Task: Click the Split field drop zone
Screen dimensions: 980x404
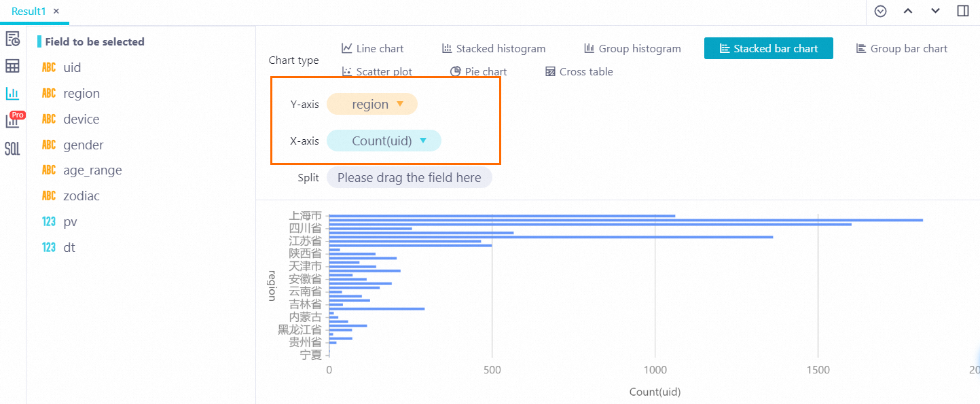Action: [409, 177]
